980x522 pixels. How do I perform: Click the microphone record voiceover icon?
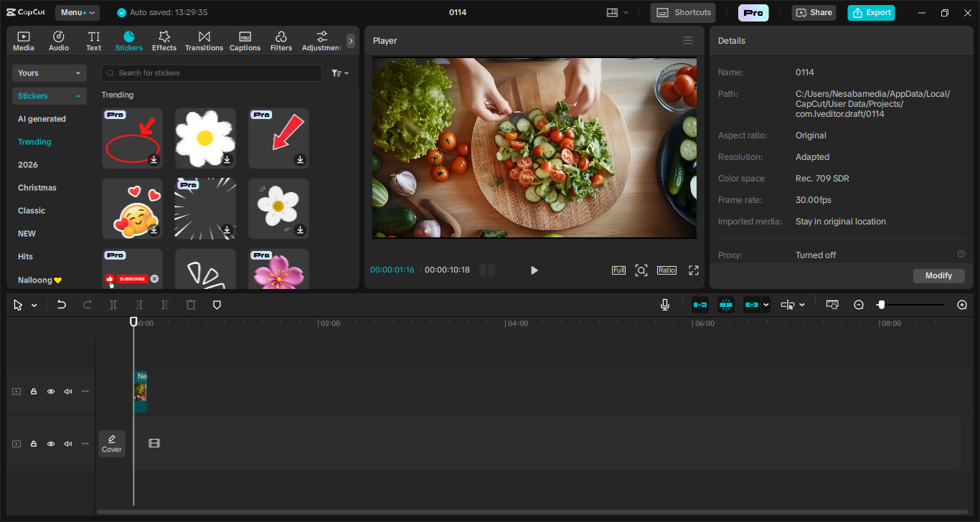pos(665,305)
